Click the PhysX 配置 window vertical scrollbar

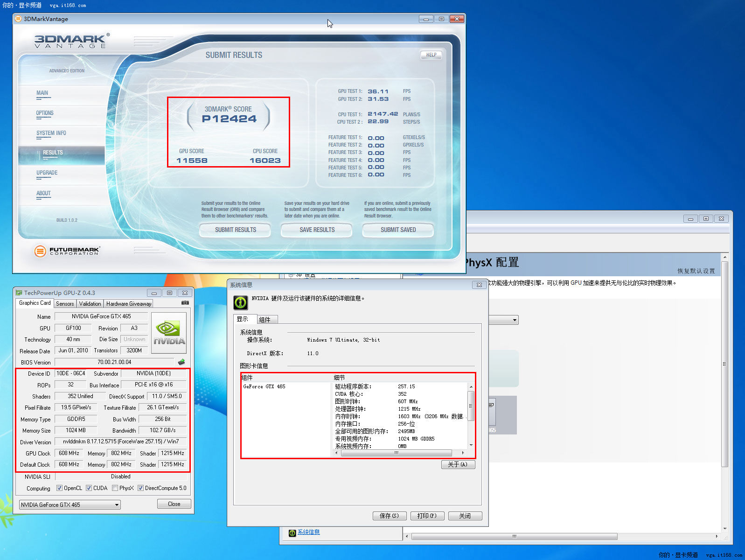point(724,364)
